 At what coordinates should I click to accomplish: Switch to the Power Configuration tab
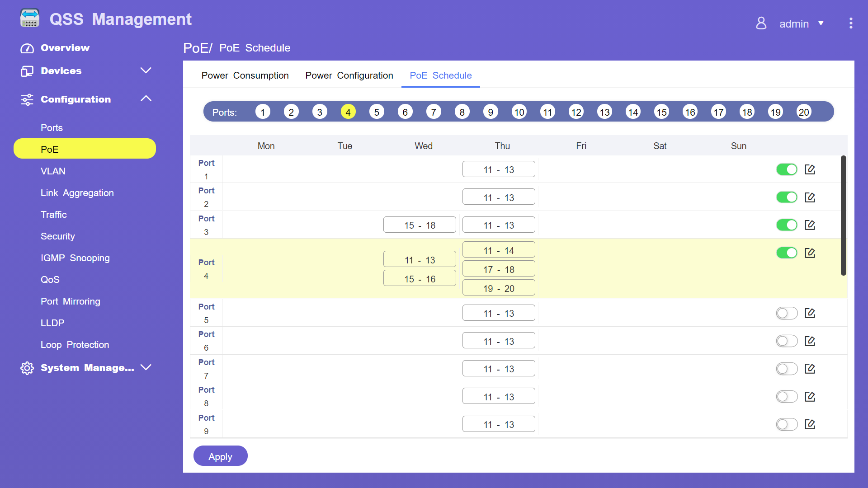tap(349, 75)
